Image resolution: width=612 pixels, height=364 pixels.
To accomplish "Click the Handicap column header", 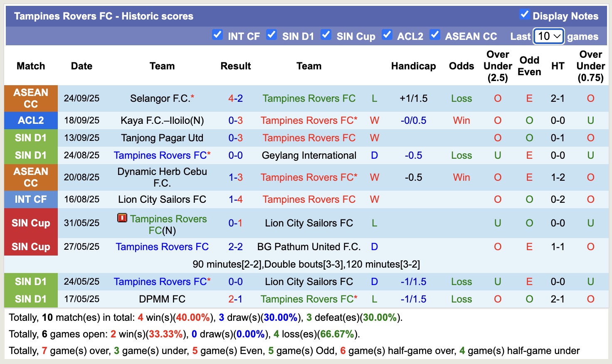I will 413,66.
